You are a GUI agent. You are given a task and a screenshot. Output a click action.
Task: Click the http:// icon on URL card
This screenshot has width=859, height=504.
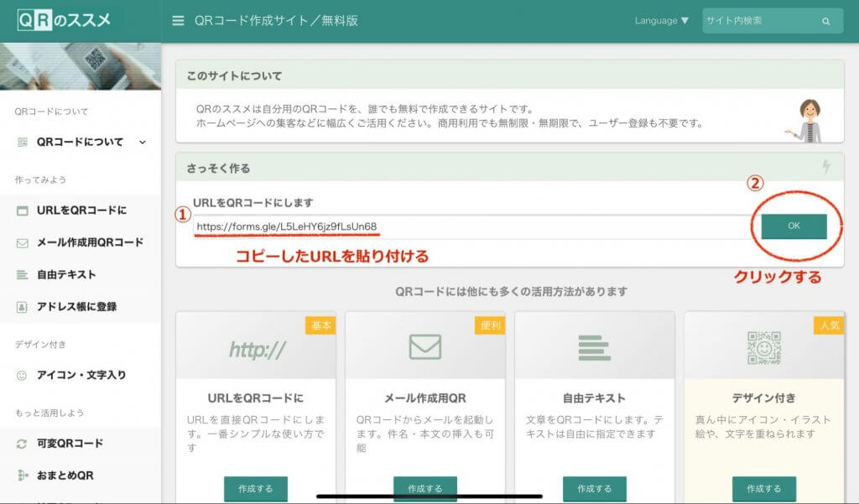256,348
